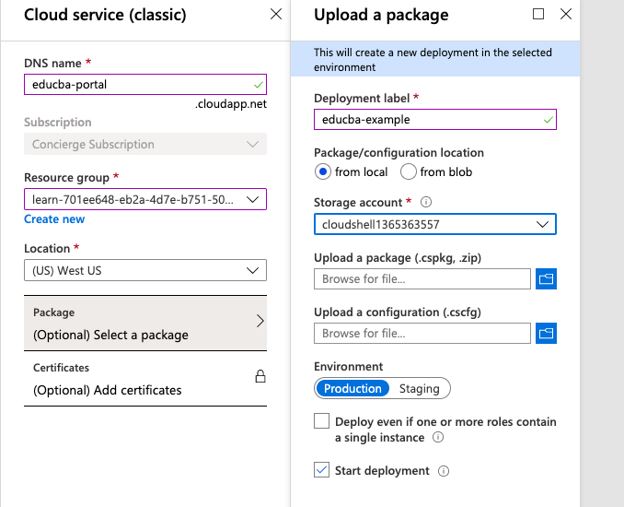Click the Storage account info icon
Image resolution: width=625 pixels, height=507 pixels.
click(426, 203)
